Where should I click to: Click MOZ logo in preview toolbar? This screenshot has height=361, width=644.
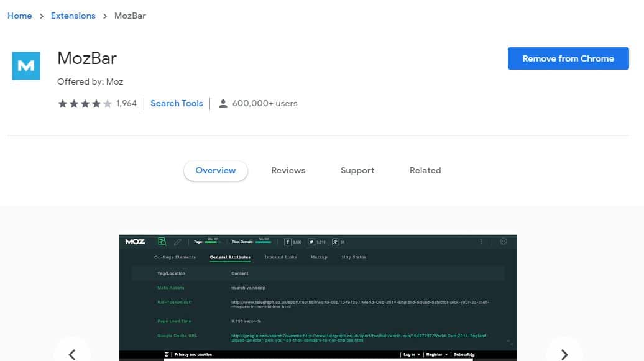[x=135, y=242]
